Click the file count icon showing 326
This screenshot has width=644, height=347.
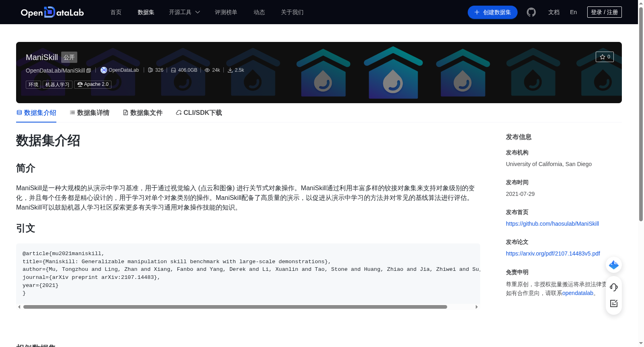[151, 70]
